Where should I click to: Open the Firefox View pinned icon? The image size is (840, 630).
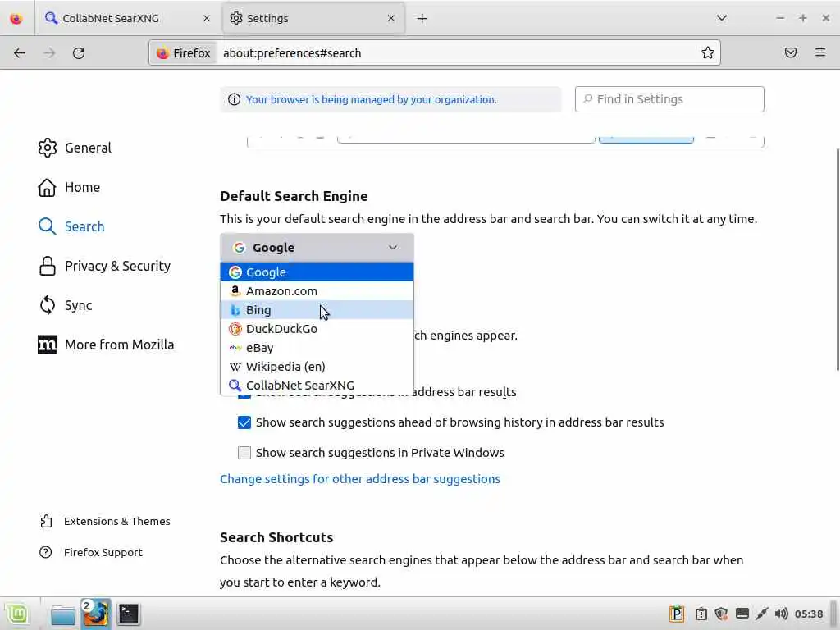click(16, 18)
